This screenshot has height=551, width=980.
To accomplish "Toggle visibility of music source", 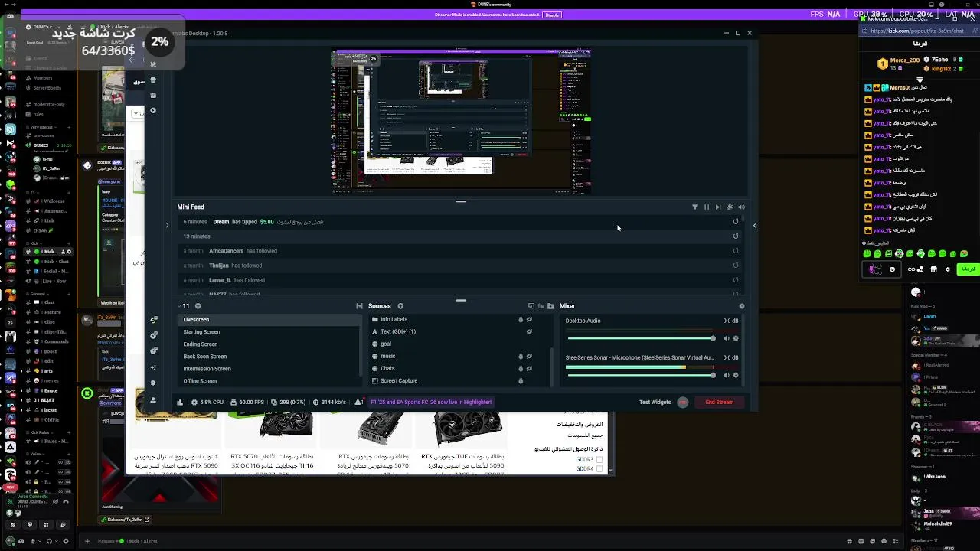I will click(529, 357).
